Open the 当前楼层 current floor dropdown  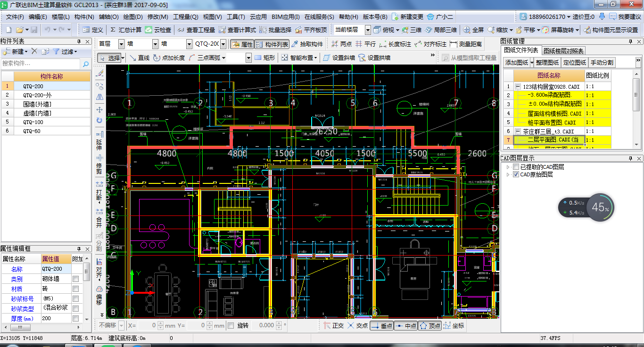coord(367,30)
